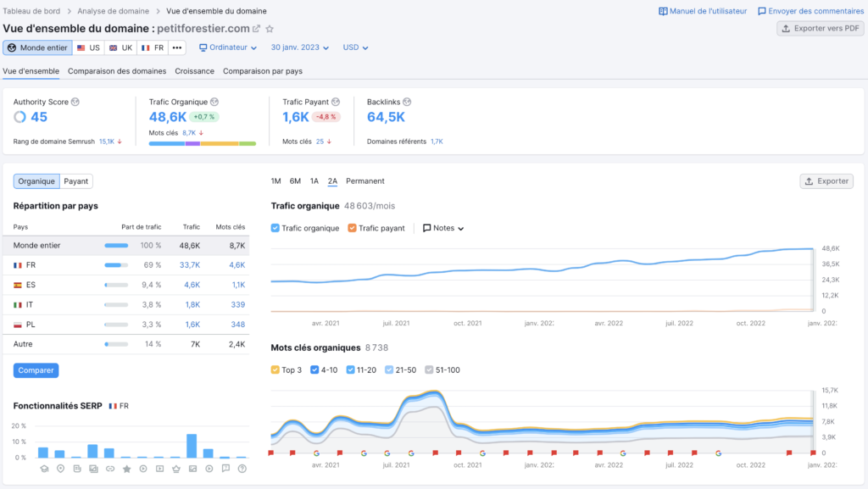Select the UK country filter

(x=120, y=47)
